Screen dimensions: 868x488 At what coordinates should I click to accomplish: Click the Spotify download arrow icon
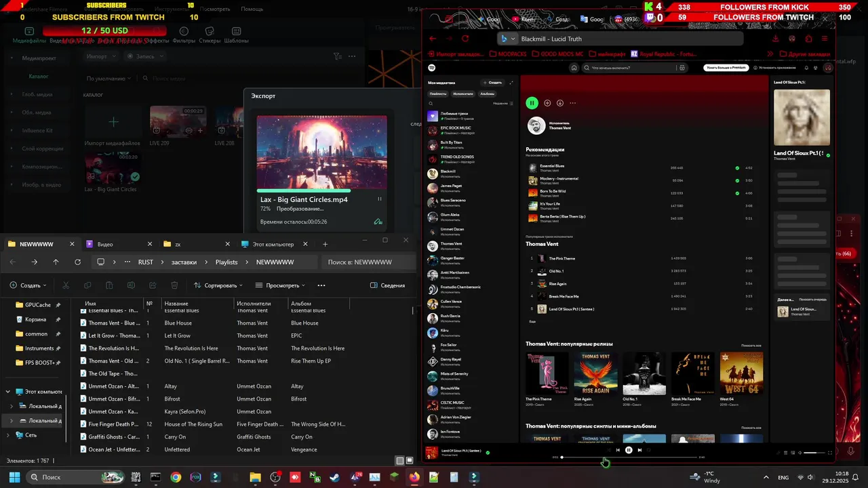pyautogui.click(x=560, y=103)
